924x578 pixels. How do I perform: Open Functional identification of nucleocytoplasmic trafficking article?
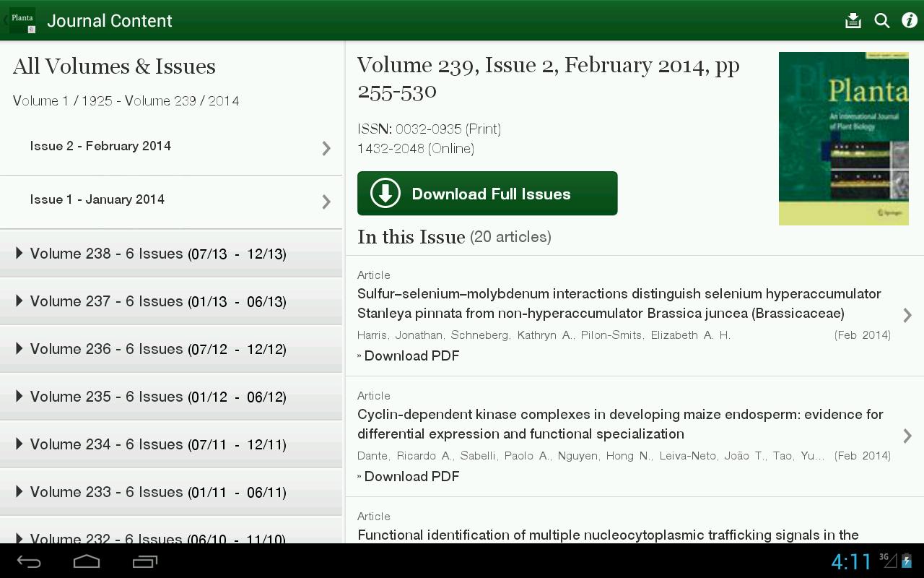coord(608,535)
